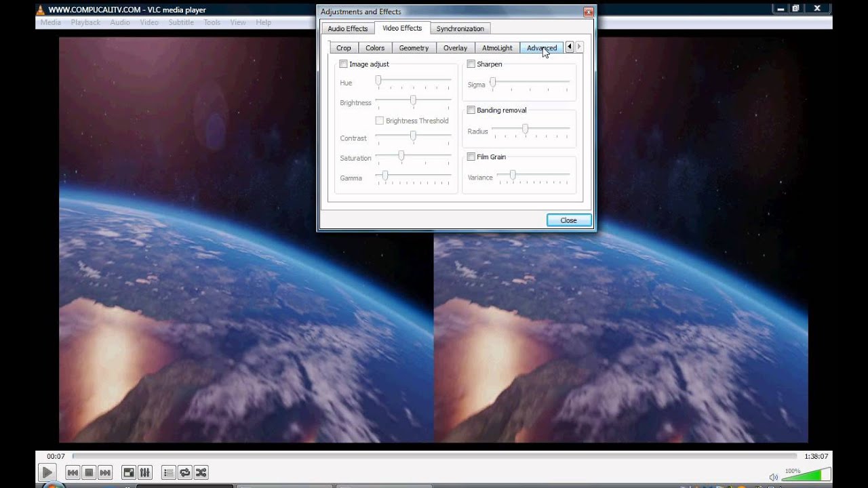Viewport: 868px width, 488px height.
Task: Toggle shuffle random playback
Action: 201,472
